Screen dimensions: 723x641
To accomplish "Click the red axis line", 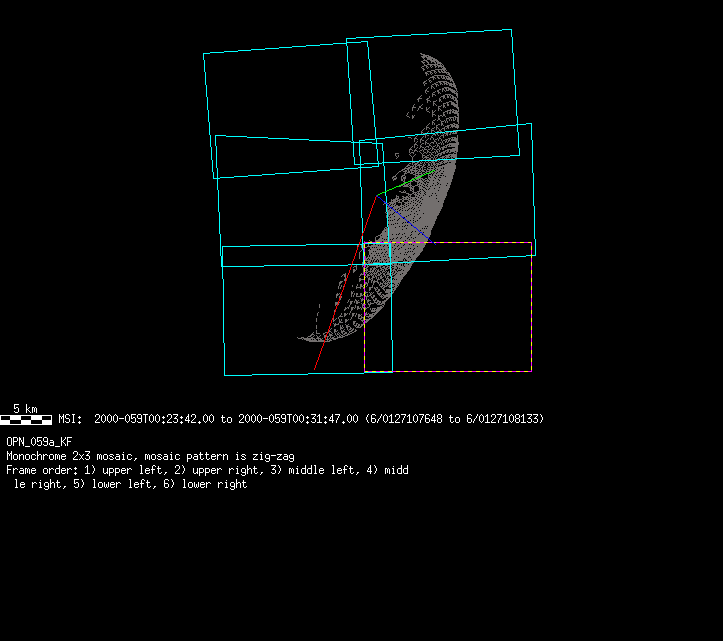I will (345, 283).
